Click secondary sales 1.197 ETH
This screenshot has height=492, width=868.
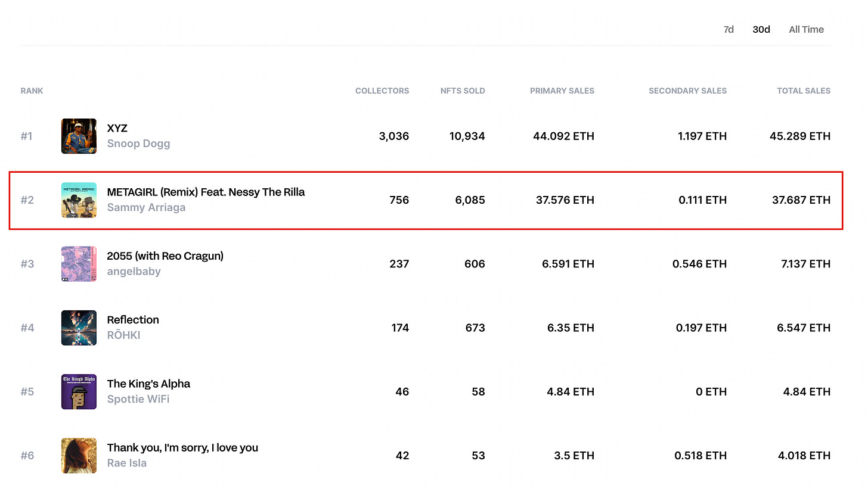coord(702,136)
